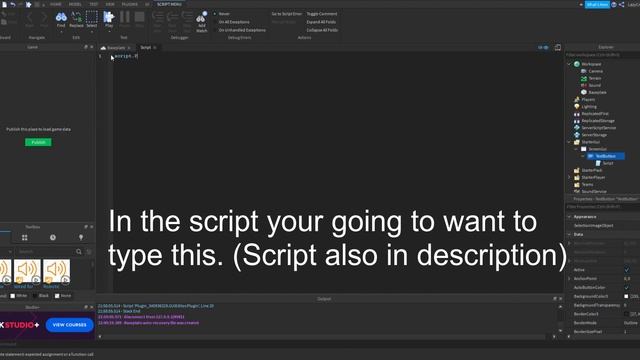Open the Find tool with binoculars icon
The width and height of the screenshot is (640, 360).
click(x=61, y=20)
